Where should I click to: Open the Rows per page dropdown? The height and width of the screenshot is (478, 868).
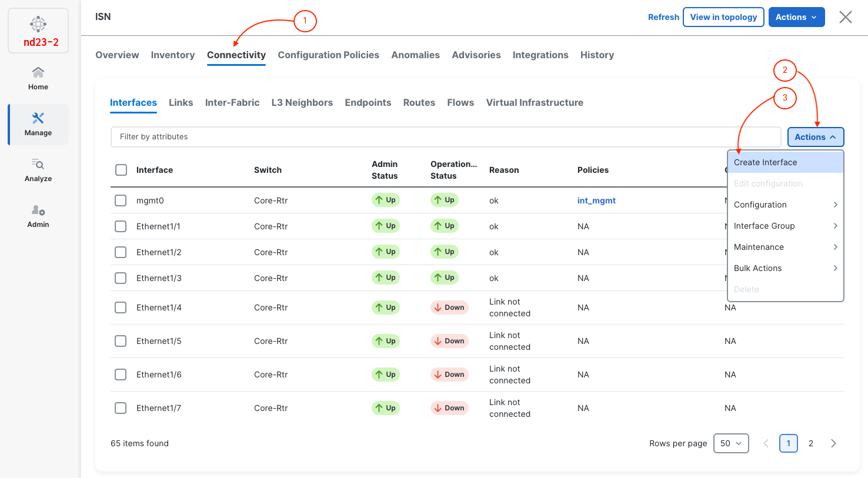730,443
